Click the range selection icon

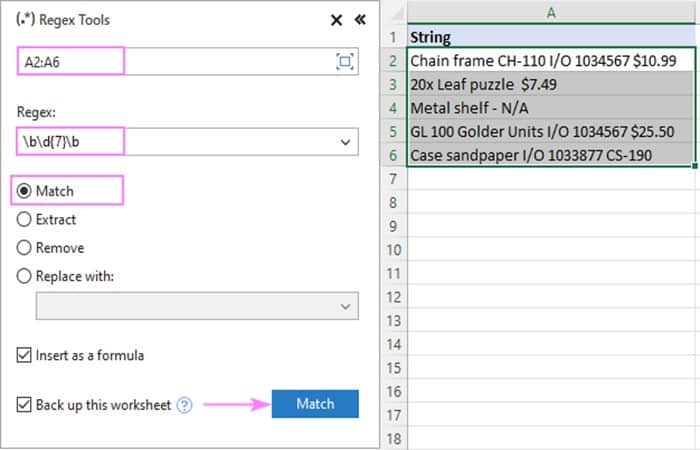[x=345, y=62]
